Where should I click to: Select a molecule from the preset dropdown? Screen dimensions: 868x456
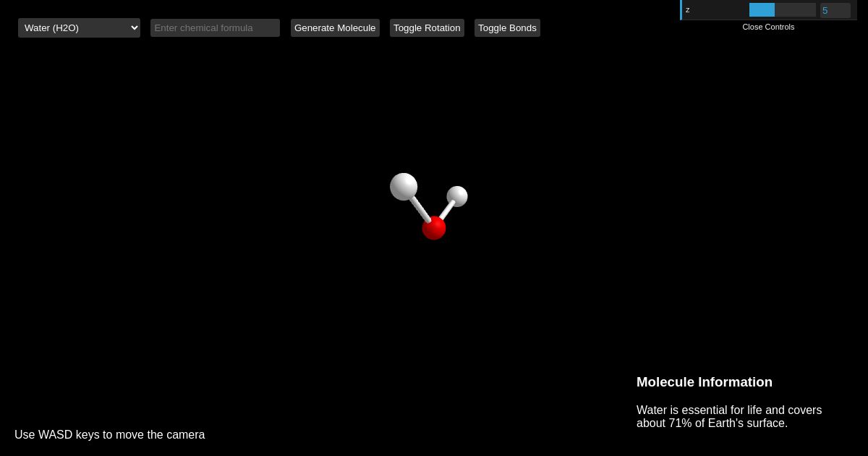[x=79, y=28]
